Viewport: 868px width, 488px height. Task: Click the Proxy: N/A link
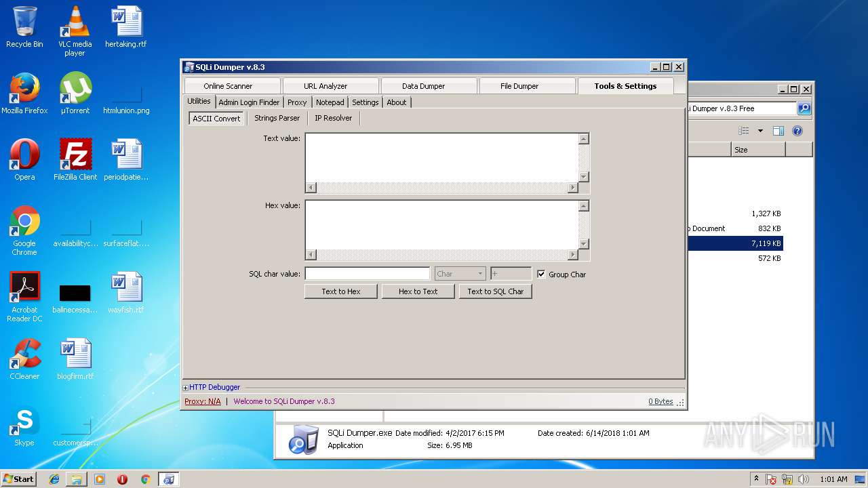click(x=203, y=401)
